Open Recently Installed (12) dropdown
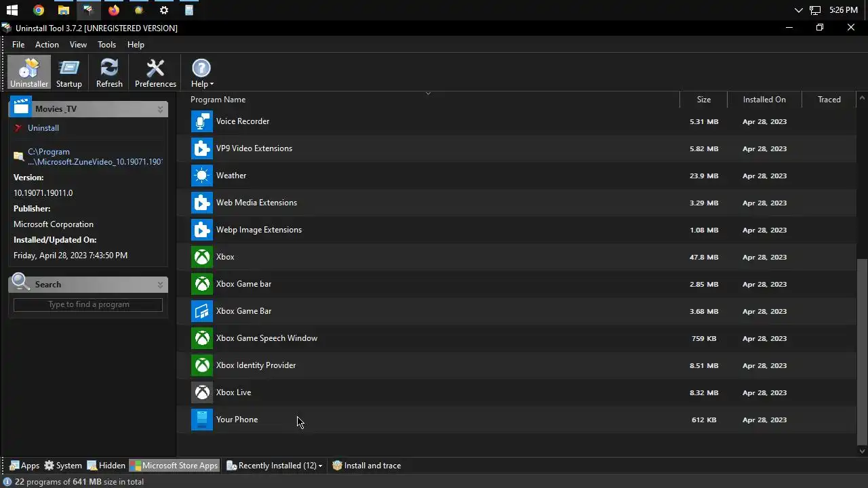 275,466
